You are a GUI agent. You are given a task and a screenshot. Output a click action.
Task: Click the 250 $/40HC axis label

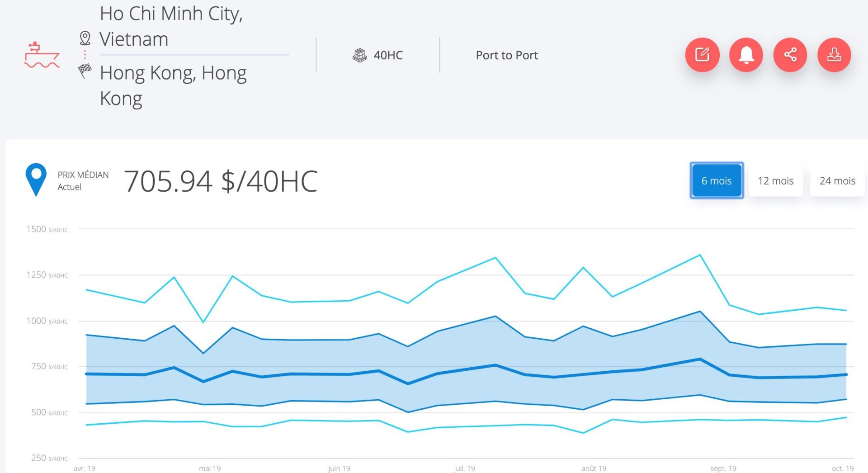click(50, 458)
